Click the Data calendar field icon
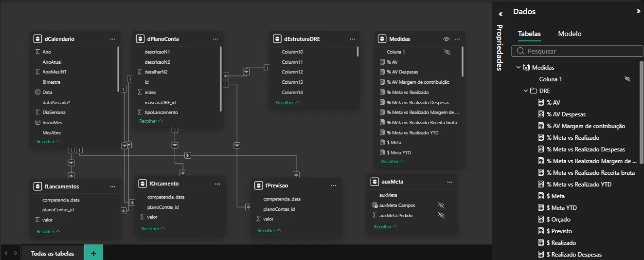644x260 pixels. point(38,92)
